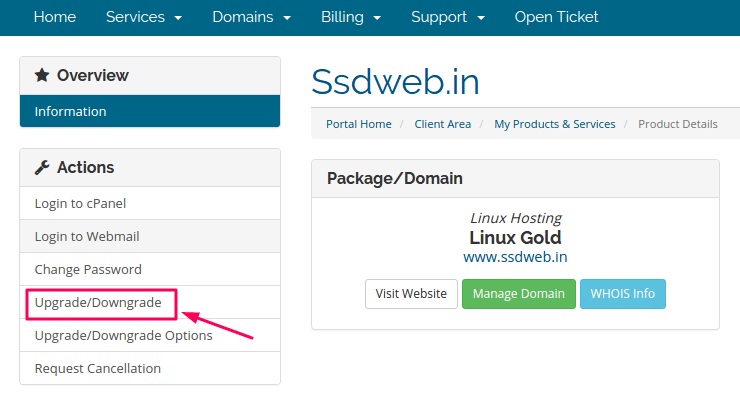Open the www.ssdweb.in link
Screen dimensions: 740x400
[515, 257]
